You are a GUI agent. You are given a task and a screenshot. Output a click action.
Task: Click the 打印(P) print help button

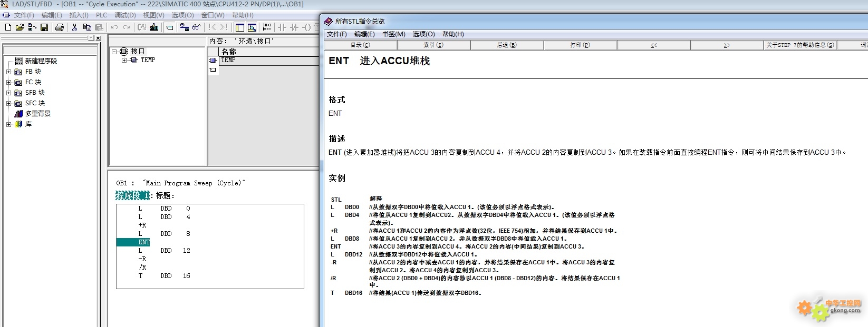pos(580,45)
